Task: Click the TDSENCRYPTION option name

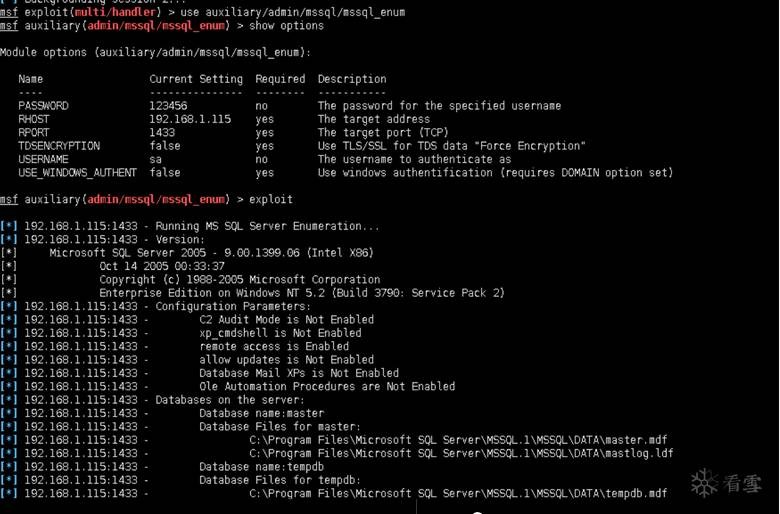Action: pyautogui.click(x=59, y=146)
